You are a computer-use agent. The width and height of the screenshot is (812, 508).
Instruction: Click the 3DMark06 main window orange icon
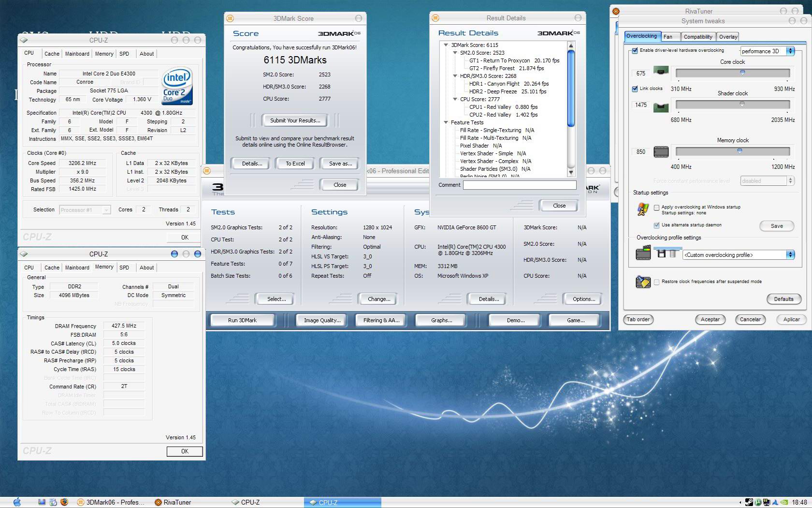[207, 171]
